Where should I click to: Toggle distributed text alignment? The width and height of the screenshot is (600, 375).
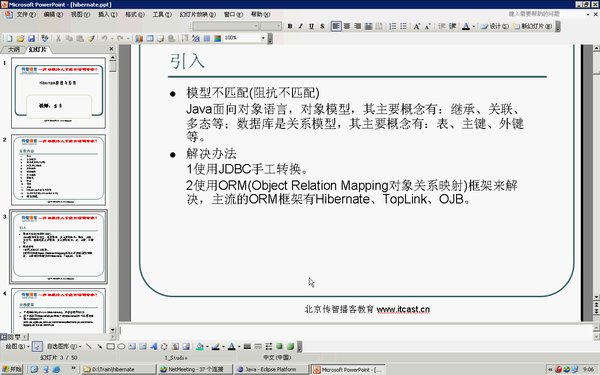(368, 26)
